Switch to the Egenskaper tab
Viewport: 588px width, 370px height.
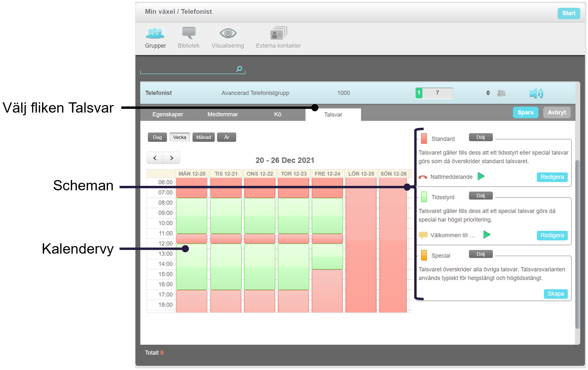tap(168, 114)
